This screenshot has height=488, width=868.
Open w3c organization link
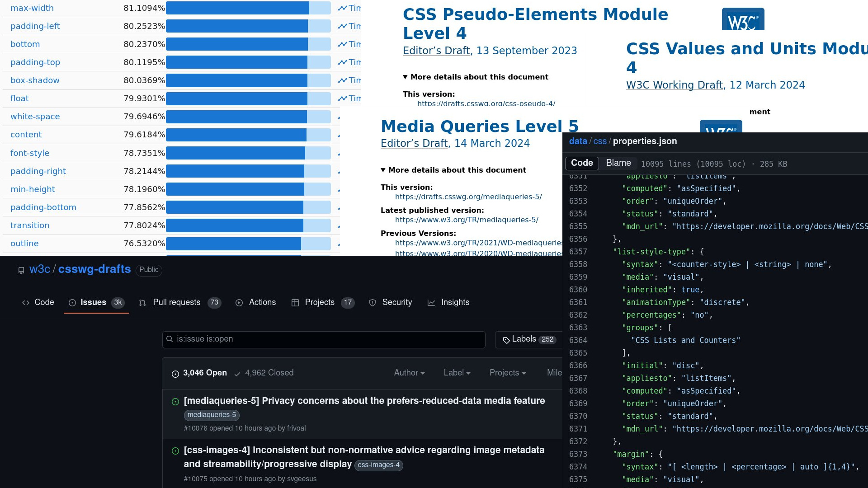coord(40,269)
